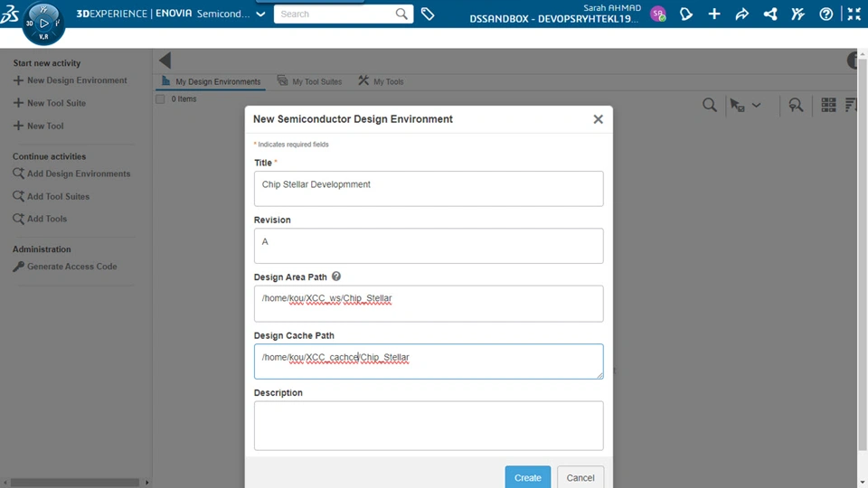This screenshot has height=488, width=868.
Task: Expand the selection mode dropdown chevron
Action: click(x=756, y=105)
